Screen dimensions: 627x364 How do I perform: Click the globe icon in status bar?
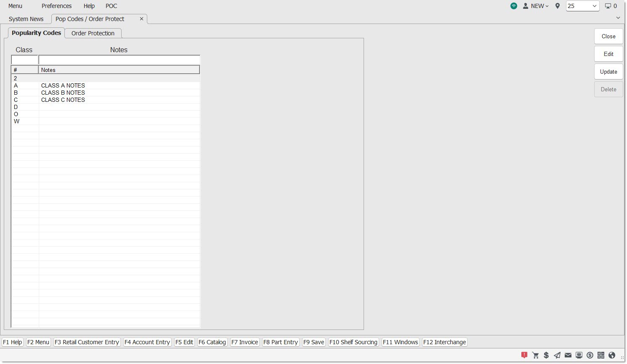[x=612, y=355]
